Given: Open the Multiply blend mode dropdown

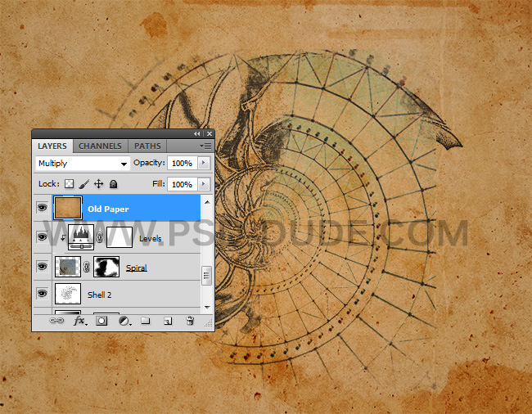Looking at the screenshot, I should pyautogui.click(x=83, y=164).
